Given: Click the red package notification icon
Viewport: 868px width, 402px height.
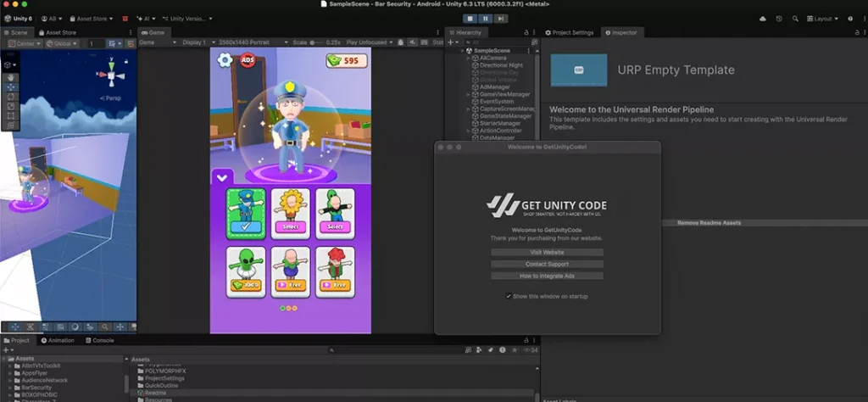Looking at the screenshot, I should point(125,19).
